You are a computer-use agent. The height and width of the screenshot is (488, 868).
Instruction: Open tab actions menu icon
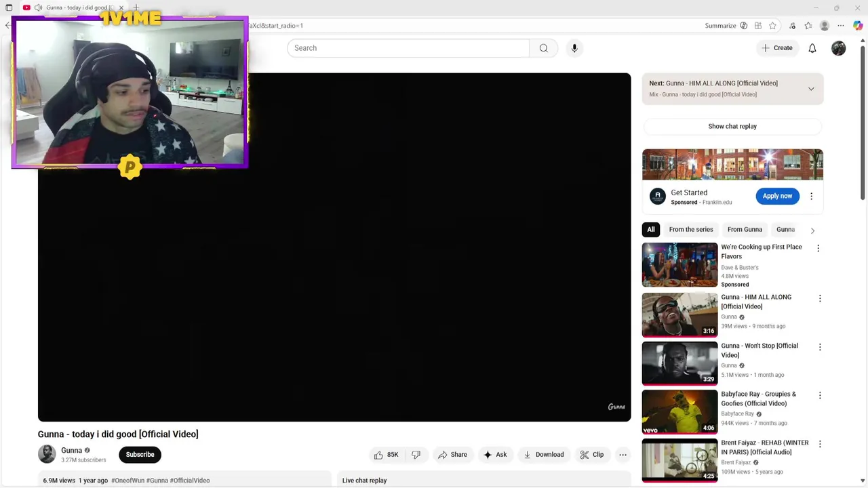pyautogui.click(x=9, y=7)
